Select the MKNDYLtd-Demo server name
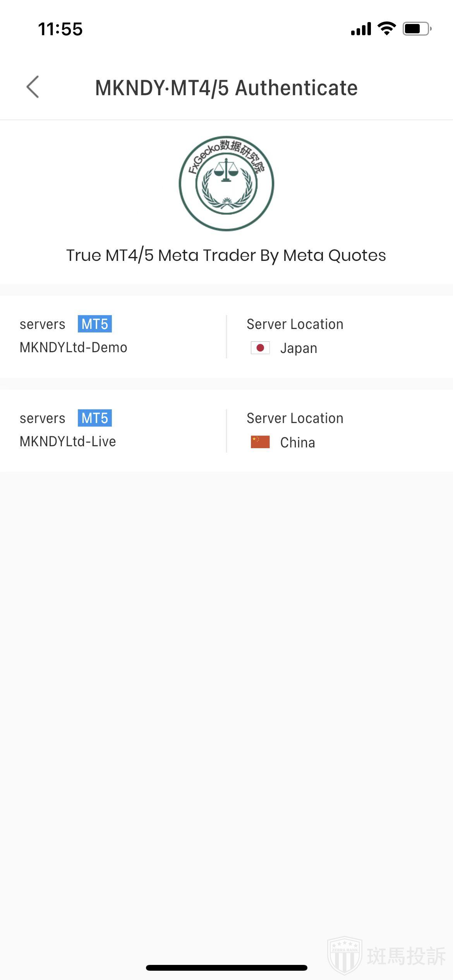 [74, 348]
